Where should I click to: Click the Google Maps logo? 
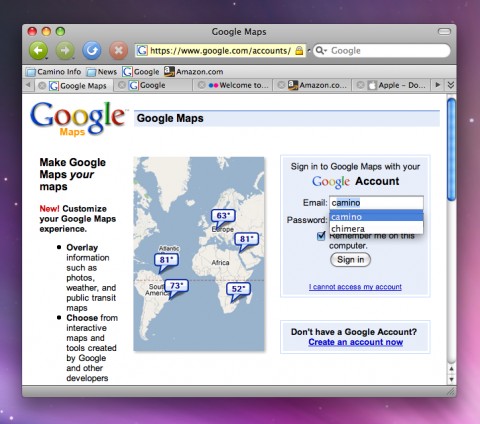pos(78,119)
